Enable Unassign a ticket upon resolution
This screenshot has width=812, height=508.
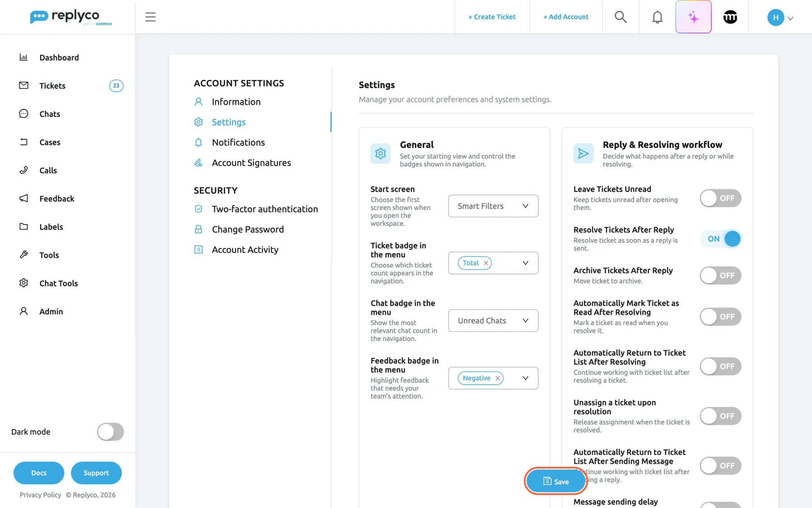tap(720, 416)
